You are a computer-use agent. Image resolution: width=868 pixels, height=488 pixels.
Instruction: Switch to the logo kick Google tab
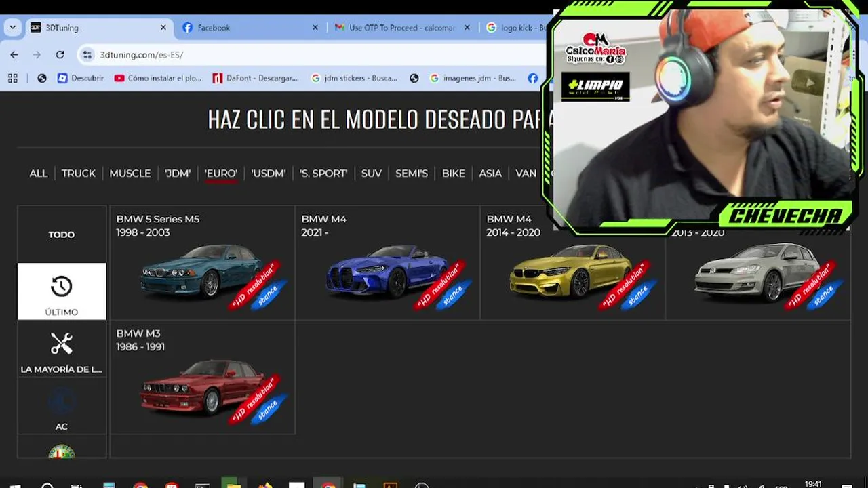515,28
